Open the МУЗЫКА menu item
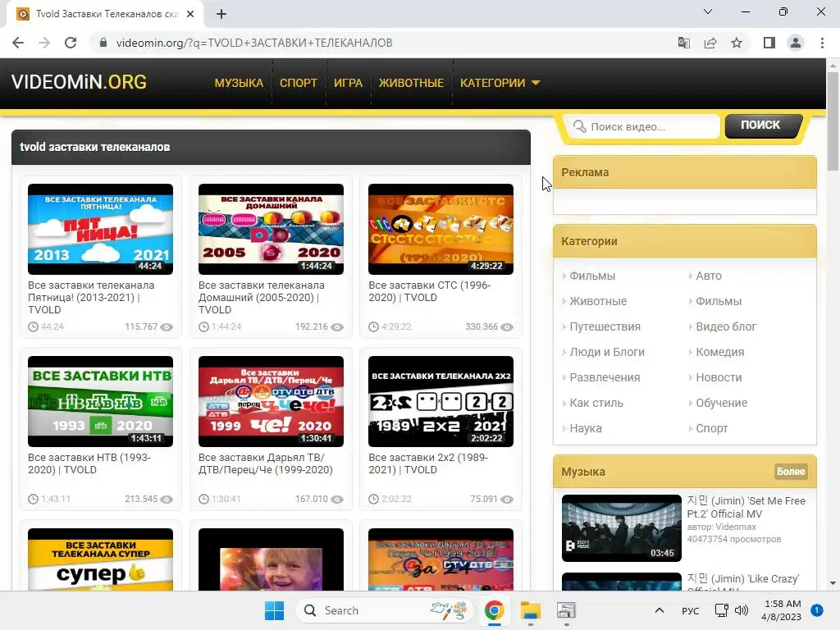The height and width of the screenshot is (630, 840). [x=239, y=83]
